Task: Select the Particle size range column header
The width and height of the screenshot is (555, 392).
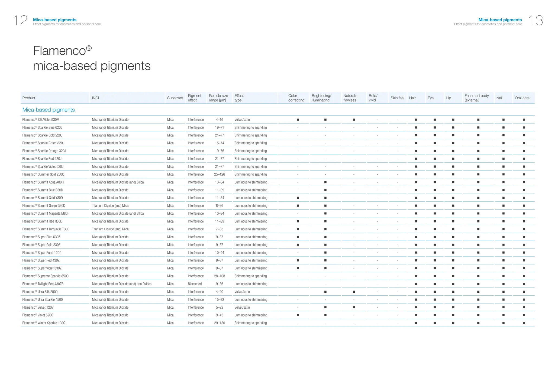Action: (218, 98)
